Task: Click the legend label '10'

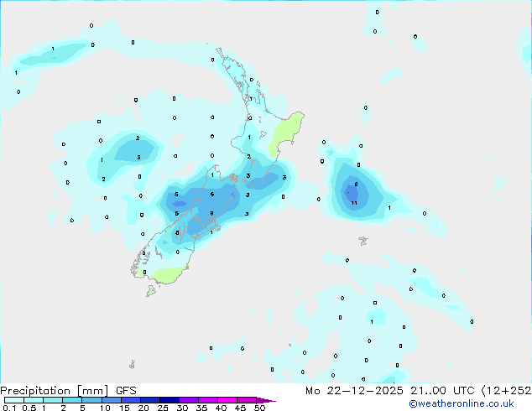Action: 105,408
